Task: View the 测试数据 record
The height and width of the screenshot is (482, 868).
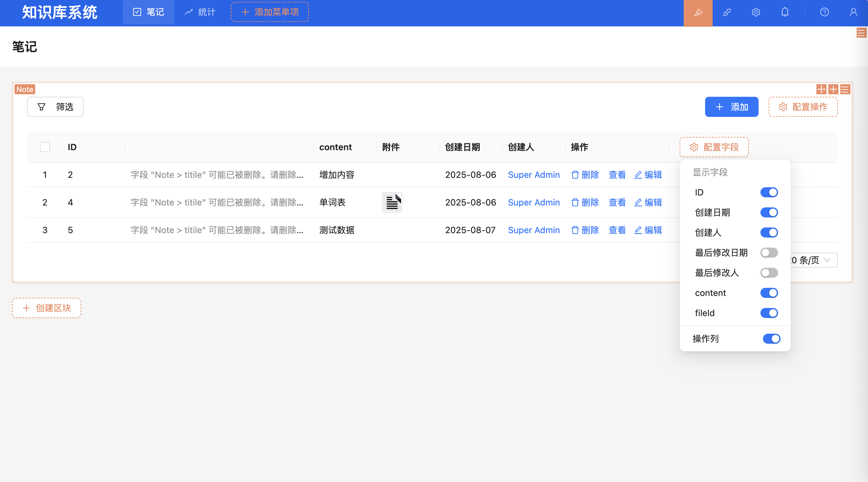Action: (617, 230)
